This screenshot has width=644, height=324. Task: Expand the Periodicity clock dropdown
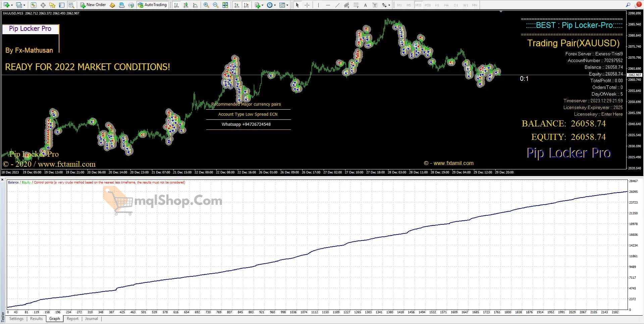(x=275, y=5)
